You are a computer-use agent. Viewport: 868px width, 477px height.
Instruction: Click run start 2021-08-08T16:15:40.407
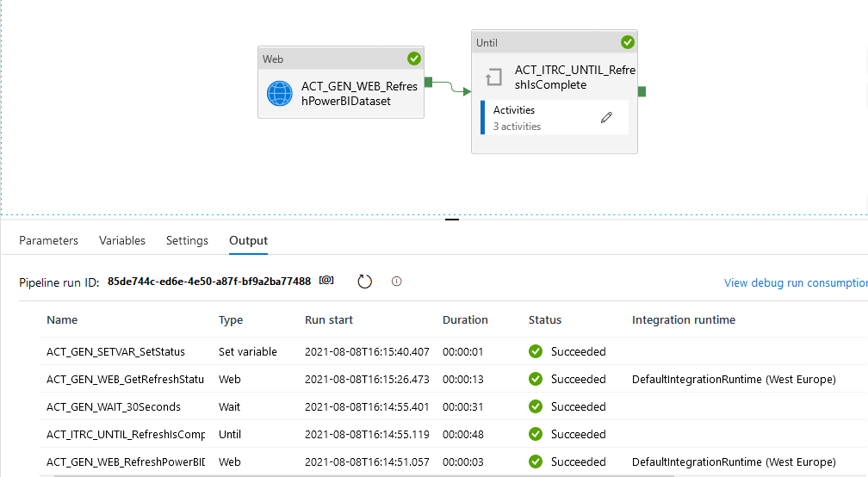tap(367, 352)
